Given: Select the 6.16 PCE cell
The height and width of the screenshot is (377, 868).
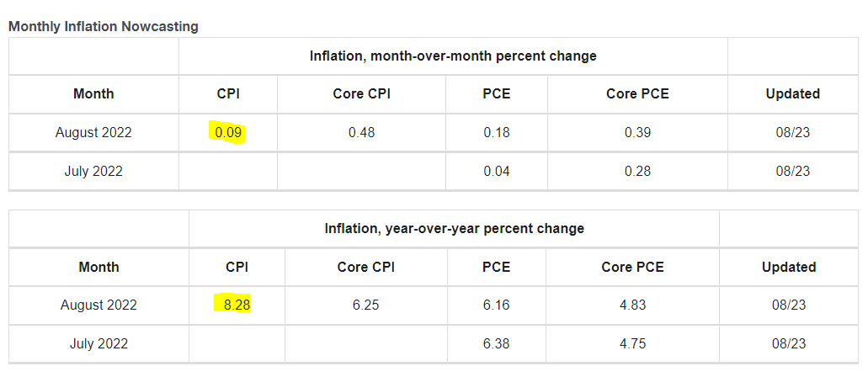Looking at the screenshot, I should point(497,305).
